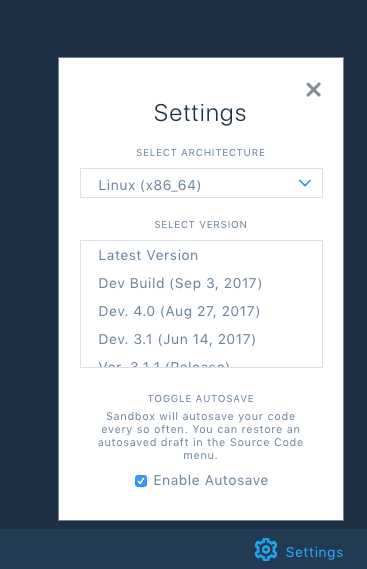Click the TOGGLE AUTOSAVE section label

201,398
